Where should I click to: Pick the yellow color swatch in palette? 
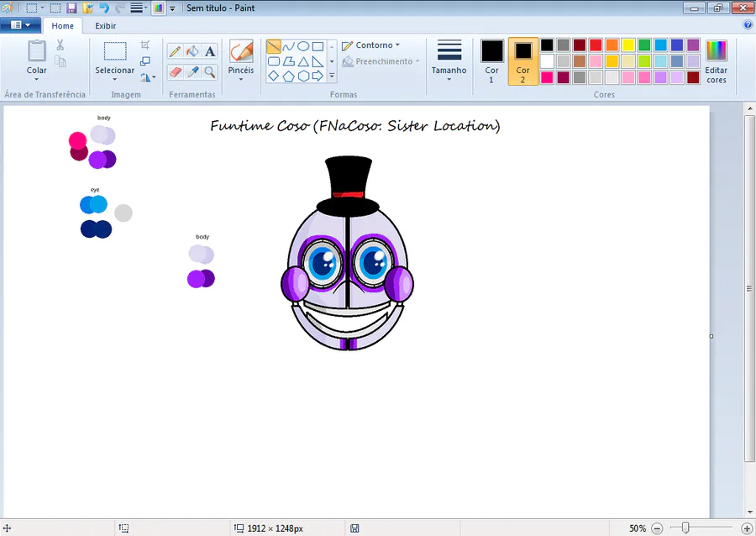(x=628, y=45)
